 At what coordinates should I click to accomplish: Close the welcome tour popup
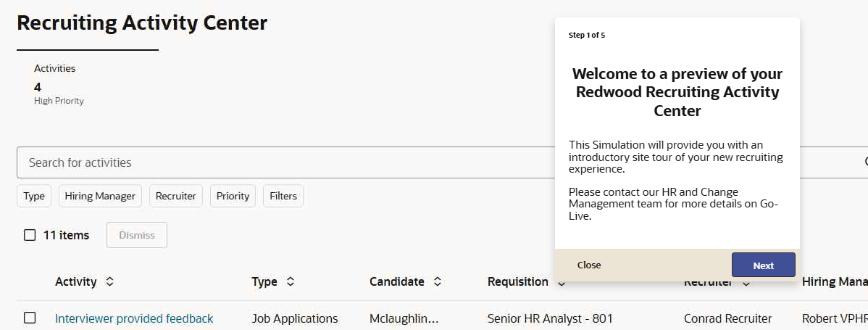(589, 265)
